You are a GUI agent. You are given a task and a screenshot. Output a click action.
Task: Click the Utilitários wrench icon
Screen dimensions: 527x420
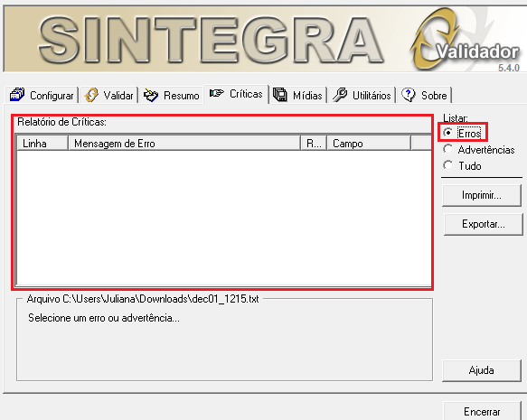(340, 95)
